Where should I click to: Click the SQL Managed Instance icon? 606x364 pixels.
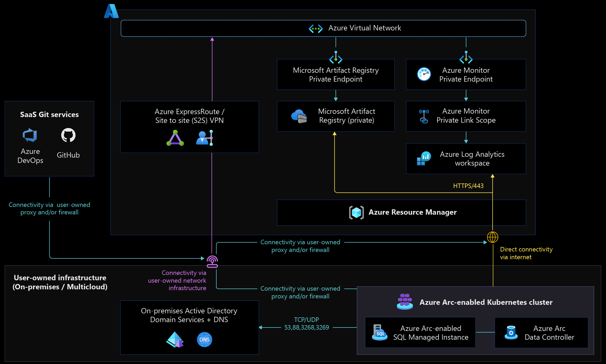[x=380, y=332]
